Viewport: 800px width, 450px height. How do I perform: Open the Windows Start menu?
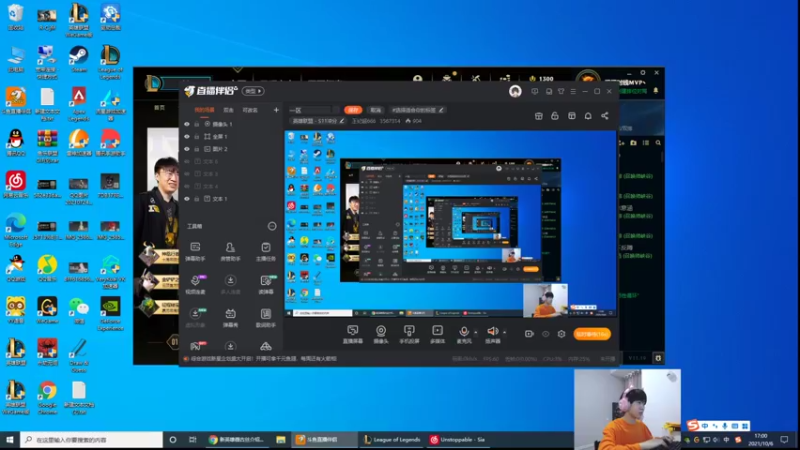[9, 439]
